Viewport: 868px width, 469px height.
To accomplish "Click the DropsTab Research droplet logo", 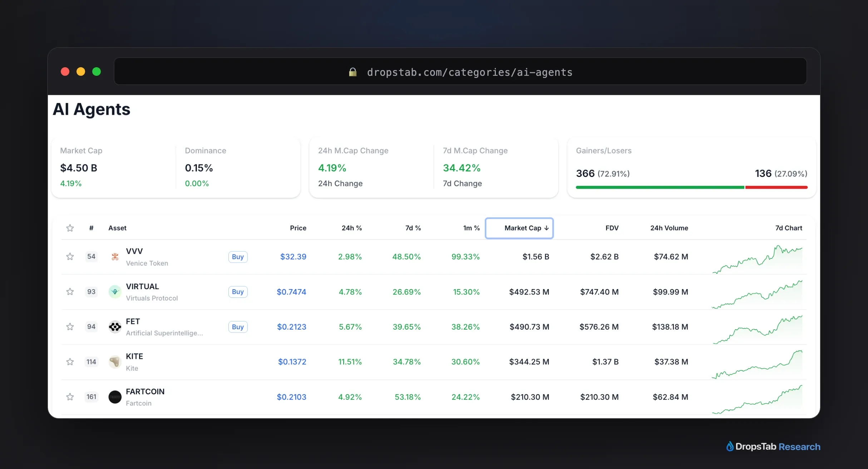I will [730, 446].
